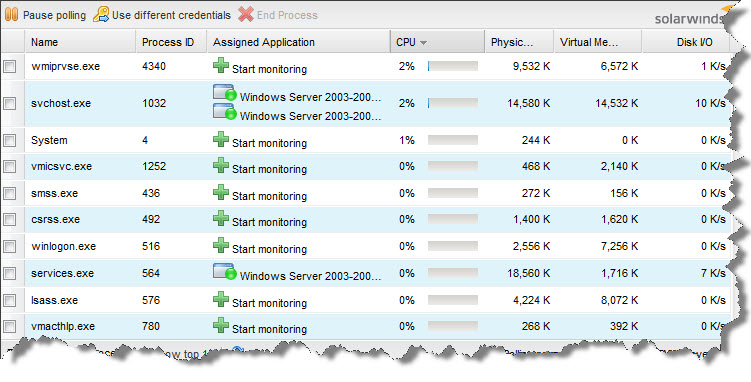This screenshot has height=382, width=751.
Task: Click Start monitoring link for System
Action: (269, 143)
